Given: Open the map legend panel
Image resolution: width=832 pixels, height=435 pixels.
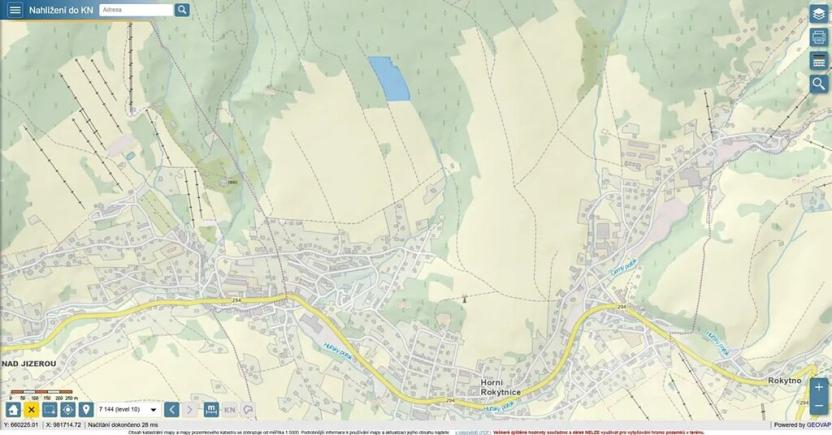Looking at the screenshot, I should tap(818, 62).
